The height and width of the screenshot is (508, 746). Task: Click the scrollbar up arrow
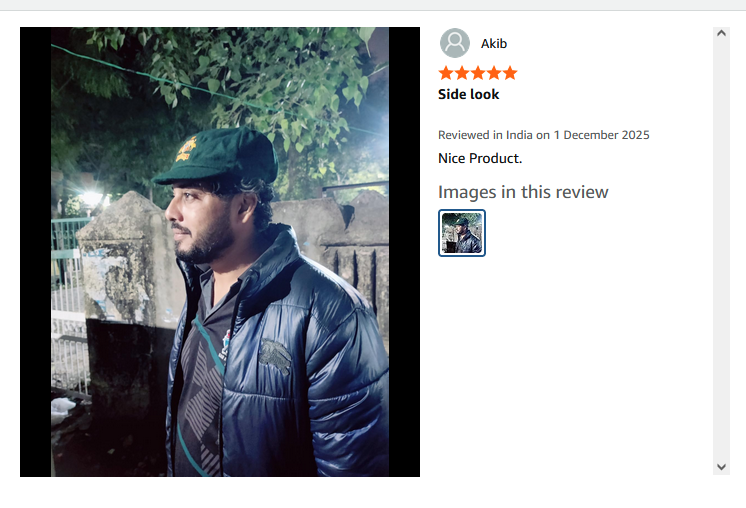(721, 33)
